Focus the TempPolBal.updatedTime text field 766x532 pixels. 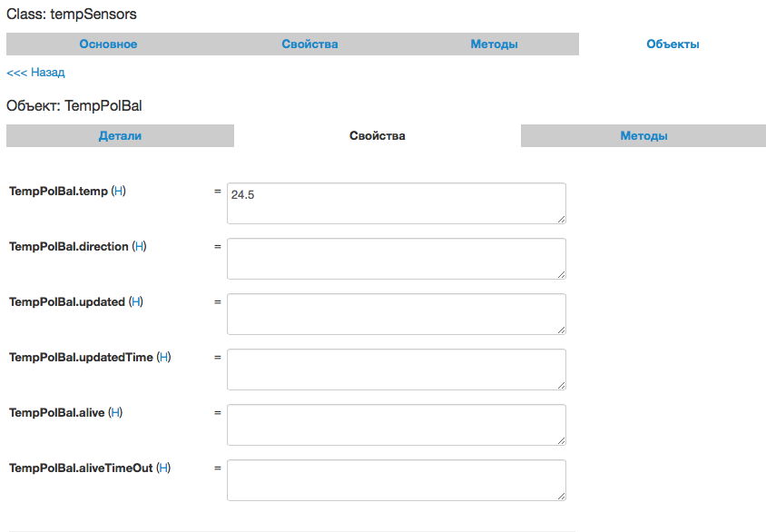pos(396,369)
